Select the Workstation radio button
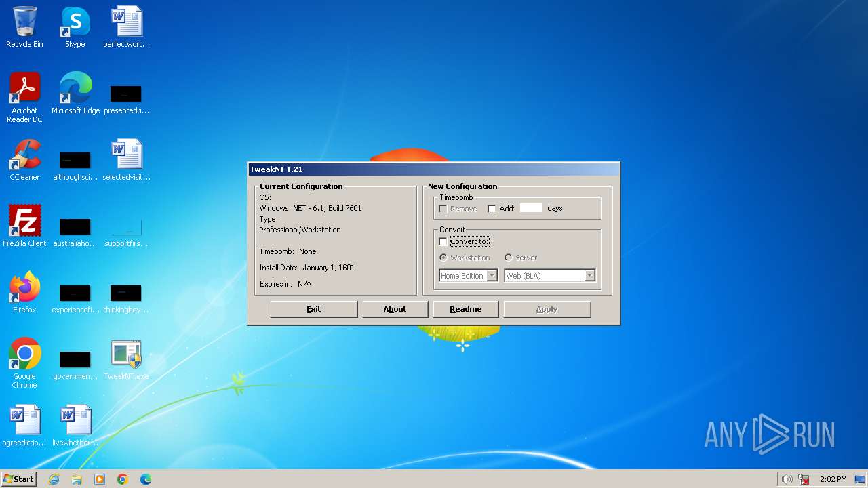This screenshot has width=868, height=488. [x=443, y=258]
